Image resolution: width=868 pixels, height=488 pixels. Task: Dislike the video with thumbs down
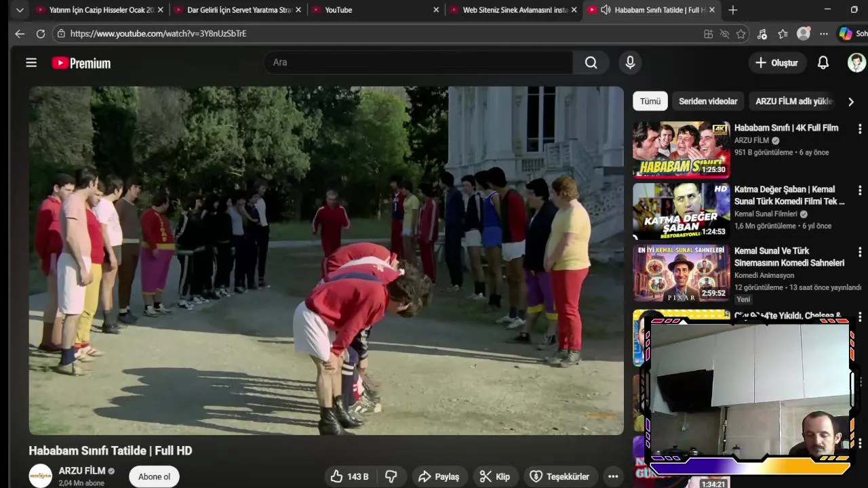pos(391,476)
